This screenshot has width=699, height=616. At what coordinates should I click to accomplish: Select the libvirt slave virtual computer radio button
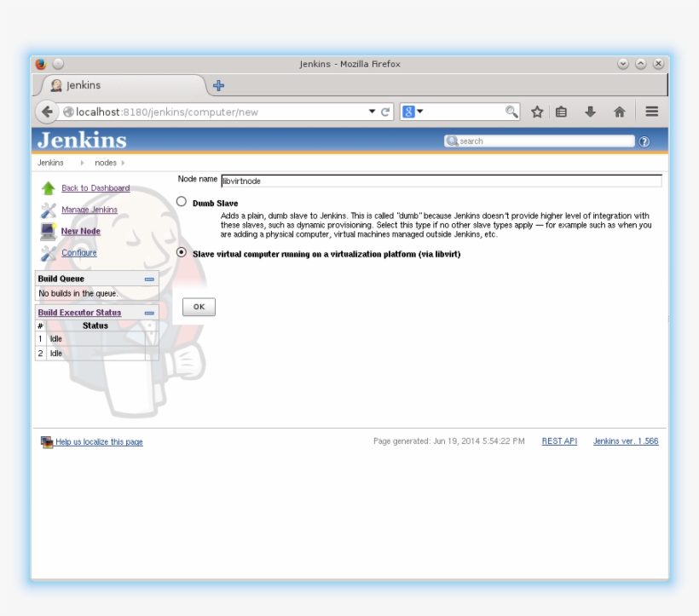coord(182,252)
